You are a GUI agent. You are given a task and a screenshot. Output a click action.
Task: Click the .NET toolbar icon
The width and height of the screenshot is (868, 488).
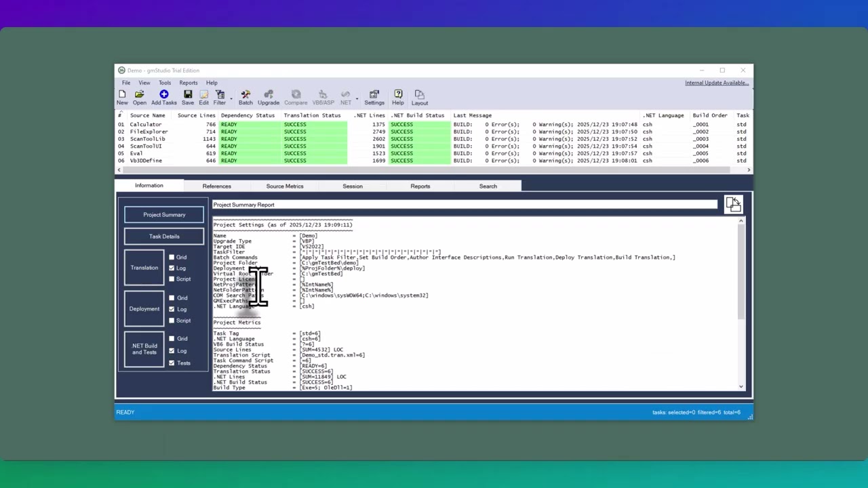tap(346, 98)
